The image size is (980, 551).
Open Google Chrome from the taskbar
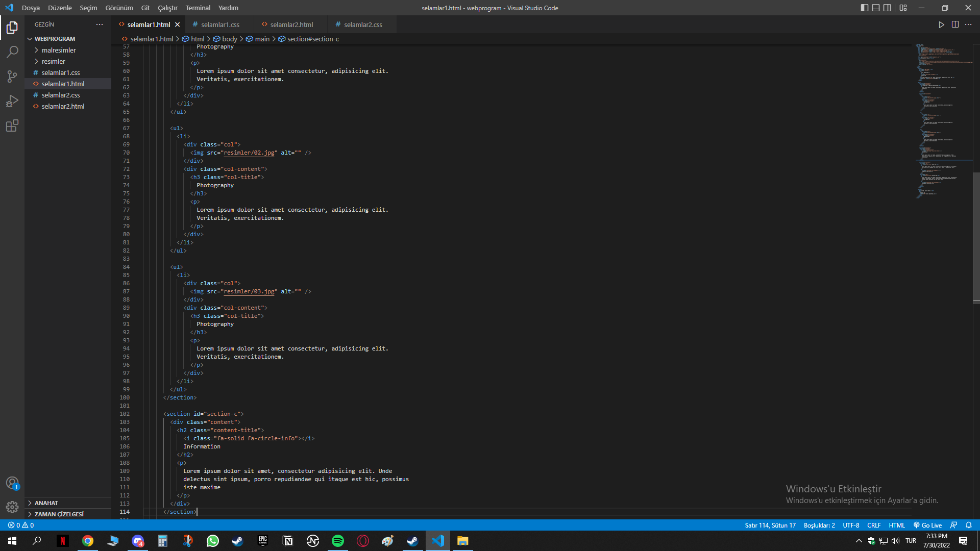point(88,541)
